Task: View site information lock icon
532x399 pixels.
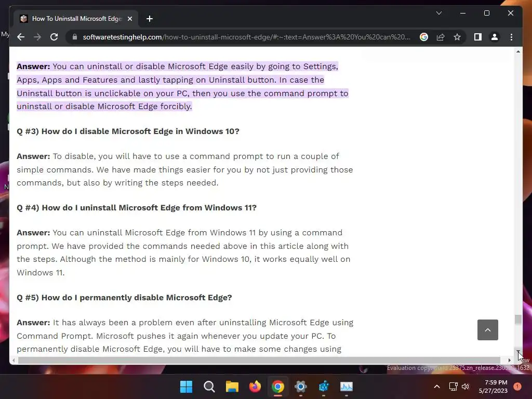Action: [x=75, y=37]
